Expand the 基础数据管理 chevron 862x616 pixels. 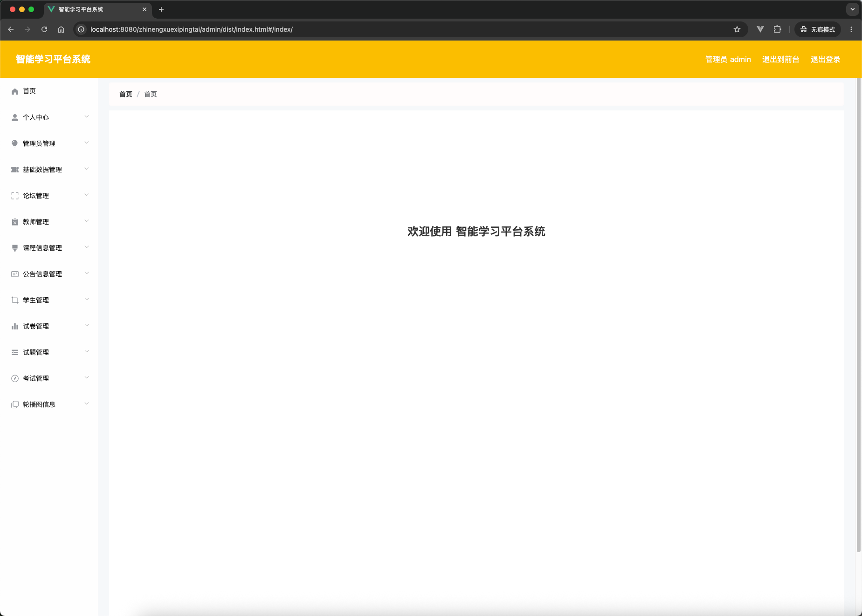pos(87,169)
